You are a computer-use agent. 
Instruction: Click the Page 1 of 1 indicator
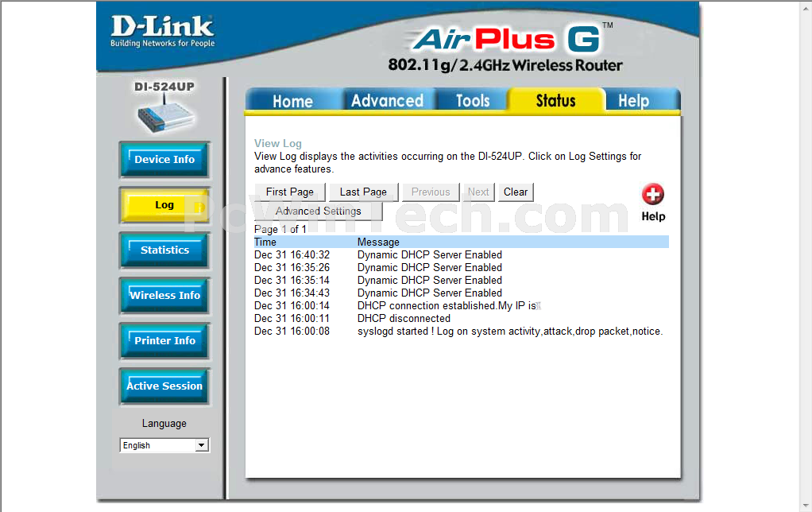[280, 229]
